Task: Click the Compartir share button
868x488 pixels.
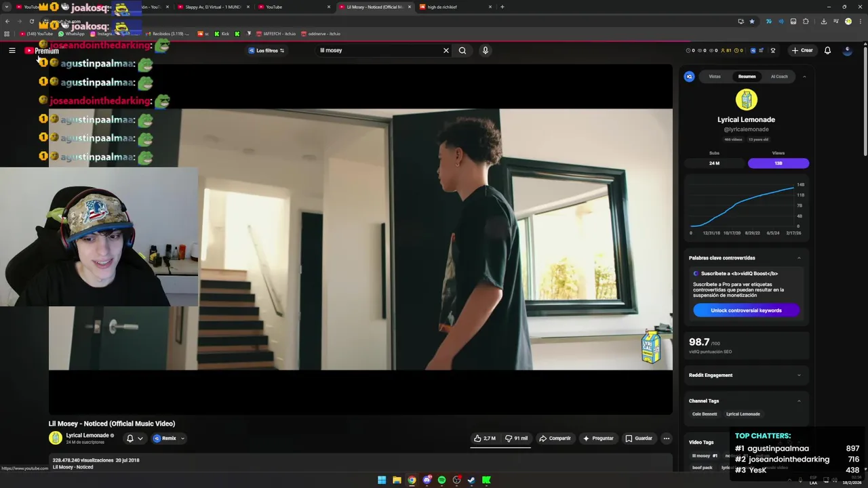Action: [555, 439]
